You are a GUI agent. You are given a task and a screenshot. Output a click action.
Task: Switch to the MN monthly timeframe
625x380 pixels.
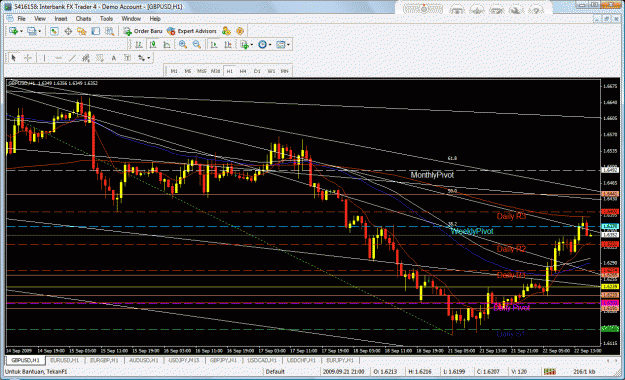(285, 71)
